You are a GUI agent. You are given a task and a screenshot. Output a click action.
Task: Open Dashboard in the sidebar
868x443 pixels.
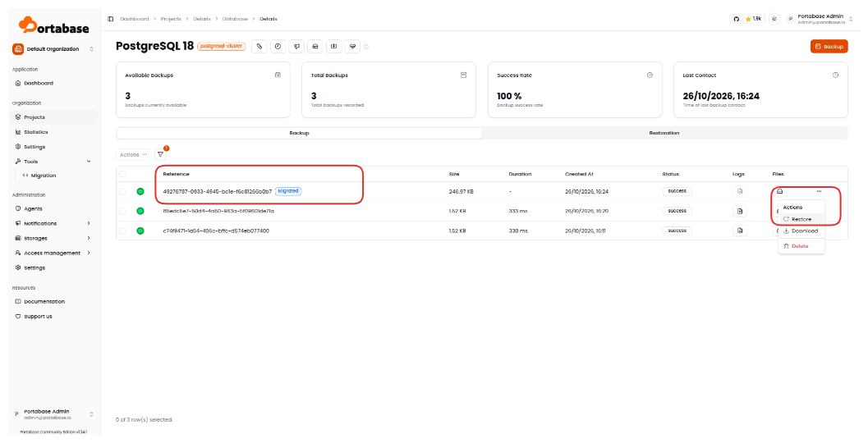point(53,84)
